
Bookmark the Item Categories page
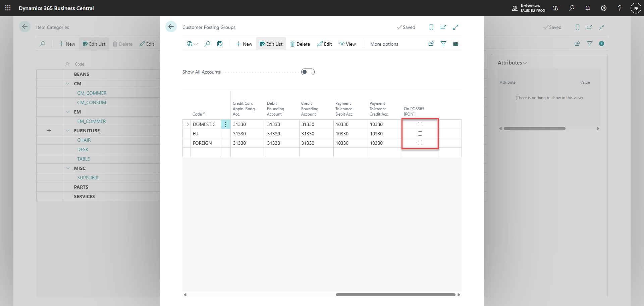coord(578,27)
